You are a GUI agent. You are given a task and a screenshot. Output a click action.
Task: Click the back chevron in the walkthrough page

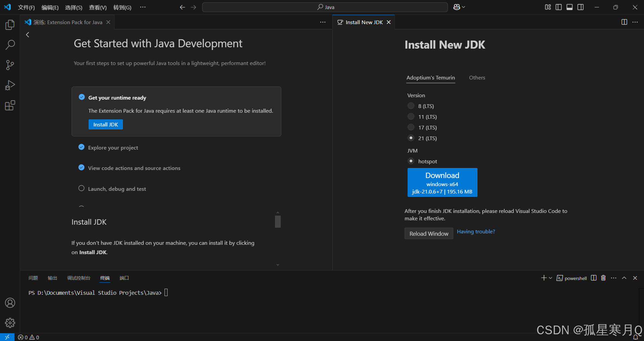28,35
